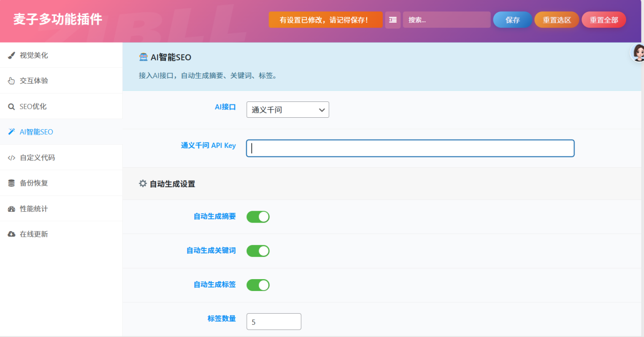Click the paintbrush icon for 视觉美化

(x=11, y=55)
